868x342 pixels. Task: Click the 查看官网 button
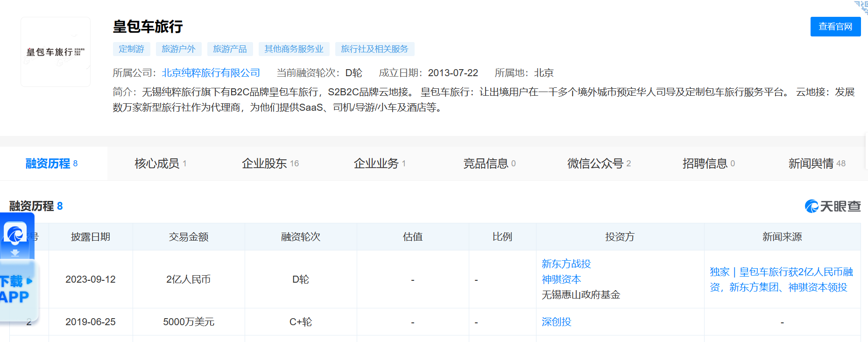pyautogui.click(x=835, y=27)
